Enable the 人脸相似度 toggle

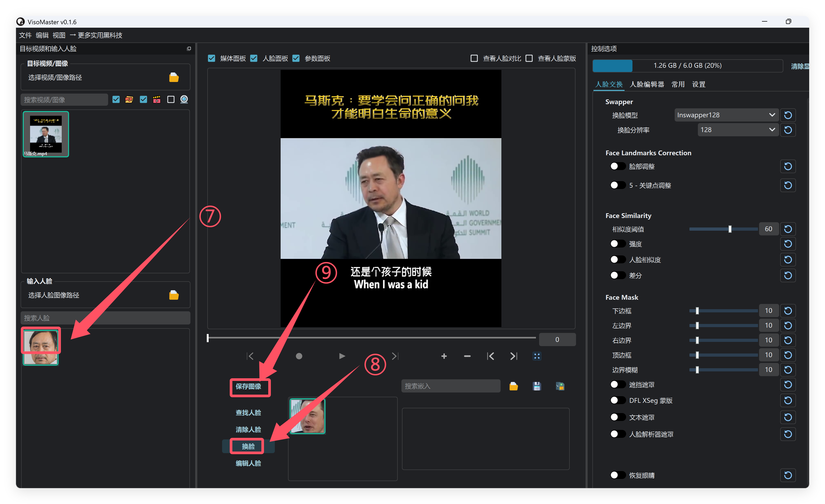tap(618, 260)
